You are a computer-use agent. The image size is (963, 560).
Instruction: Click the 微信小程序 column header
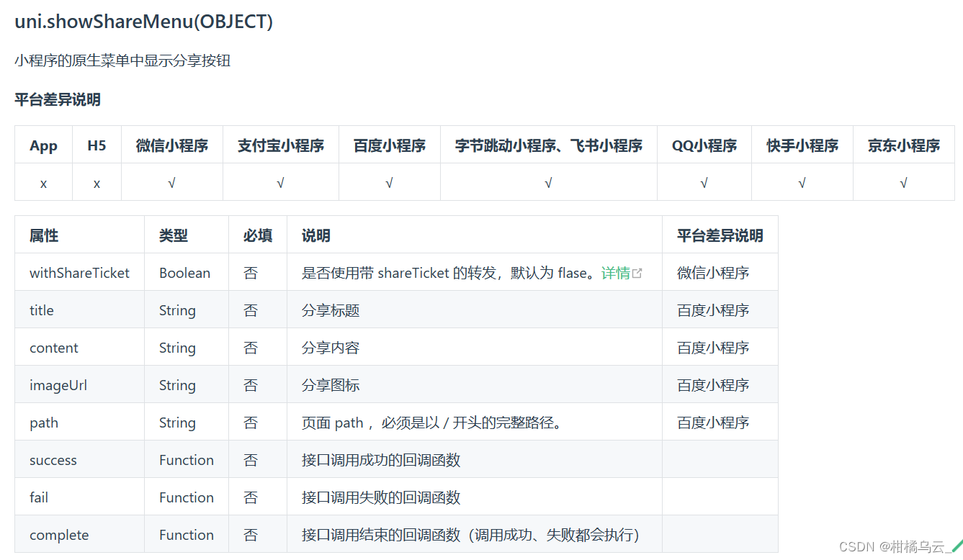click(x=172, y=145)
